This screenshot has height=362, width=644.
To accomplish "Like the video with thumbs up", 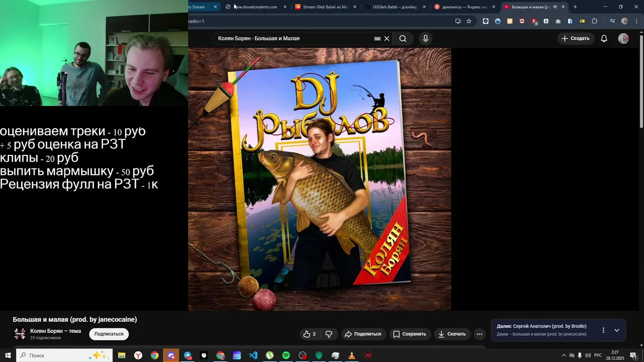I will tap(309, 334).
